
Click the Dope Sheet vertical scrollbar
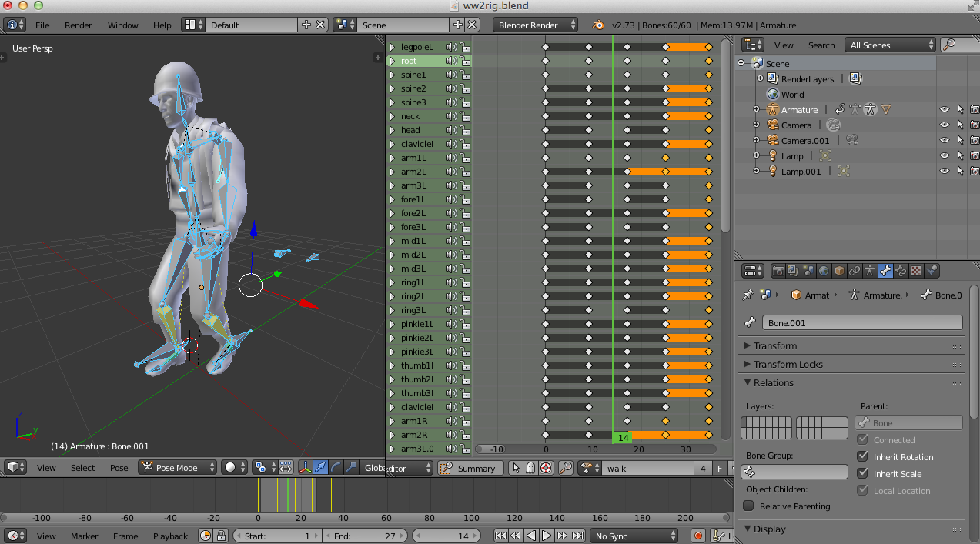tap(725, 135)
